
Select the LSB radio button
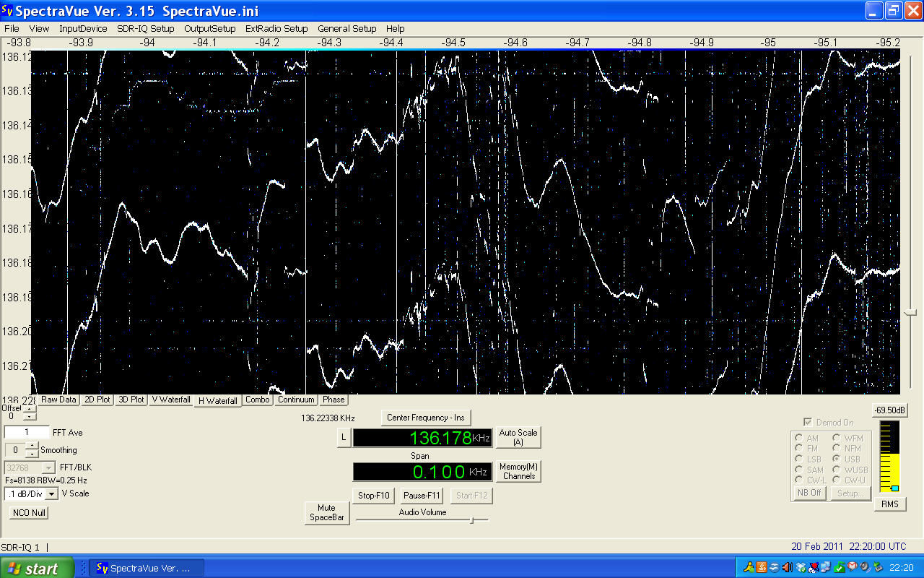(x=798, y=459)
